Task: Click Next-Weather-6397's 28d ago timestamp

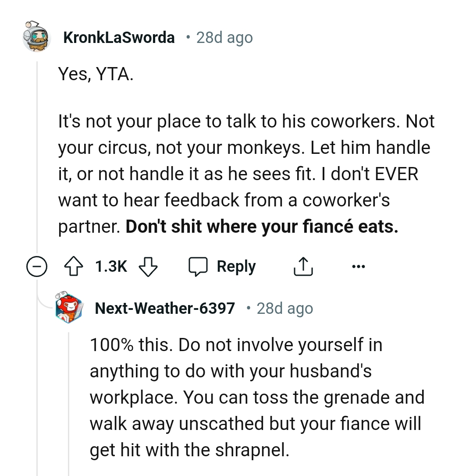Action: pos(285,308)
